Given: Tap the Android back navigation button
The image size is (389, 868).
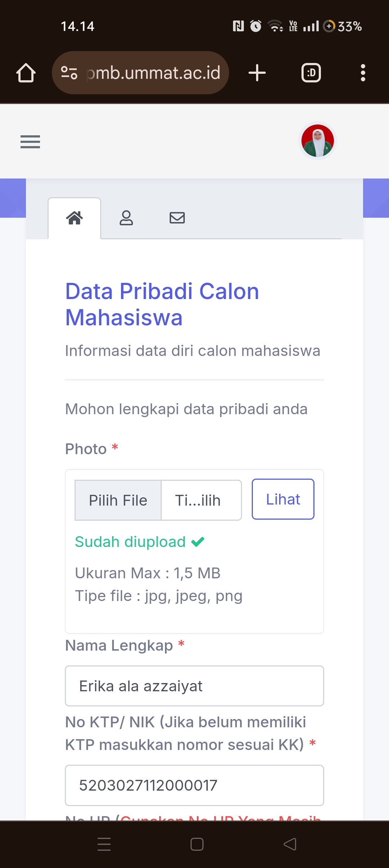Looking at the screenshot, I should [x=290, y=844].
